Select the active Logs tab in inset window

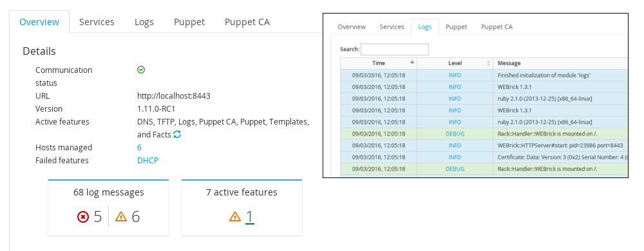tap(424, 26)
